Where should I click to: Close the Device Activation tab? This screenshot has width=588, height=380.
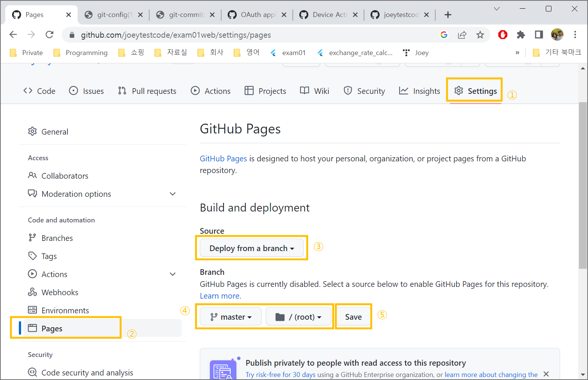pyautogui.click(x=355, y=15)
